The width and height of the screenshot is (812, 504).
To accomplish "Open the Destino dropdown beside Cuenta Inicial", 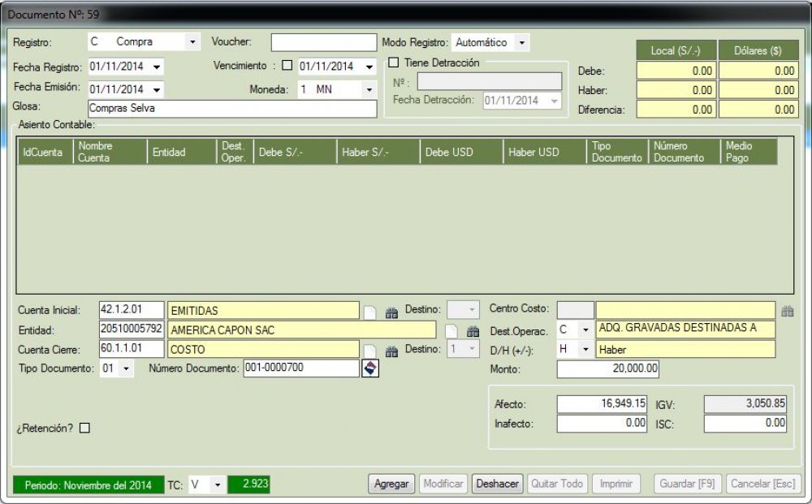I will pos(471,310).
